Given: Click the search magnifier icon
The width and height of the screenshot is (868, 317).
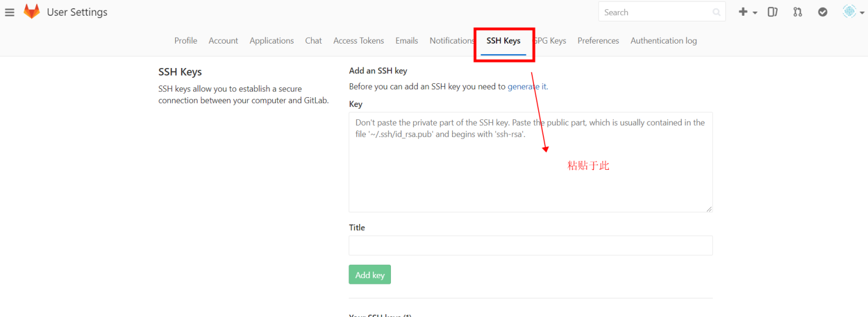Looking at the screenshot, I should pyautogui.click(x=716, y=12).
